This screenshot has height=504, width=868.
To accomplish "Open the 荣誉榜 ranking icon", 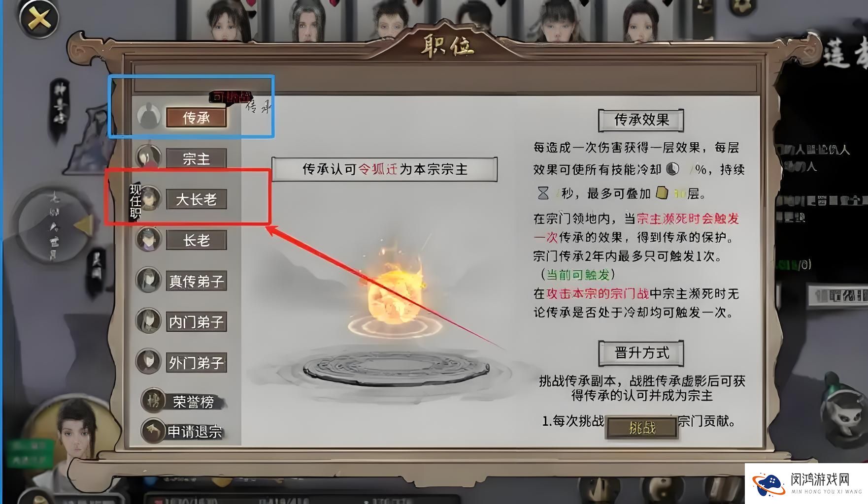I will coord(153,401).
